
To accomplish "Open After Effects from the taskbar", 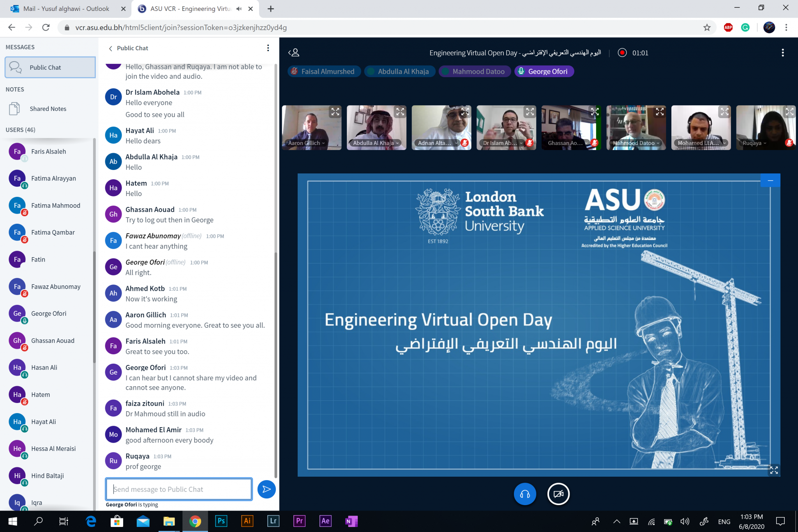I will 325,521.
